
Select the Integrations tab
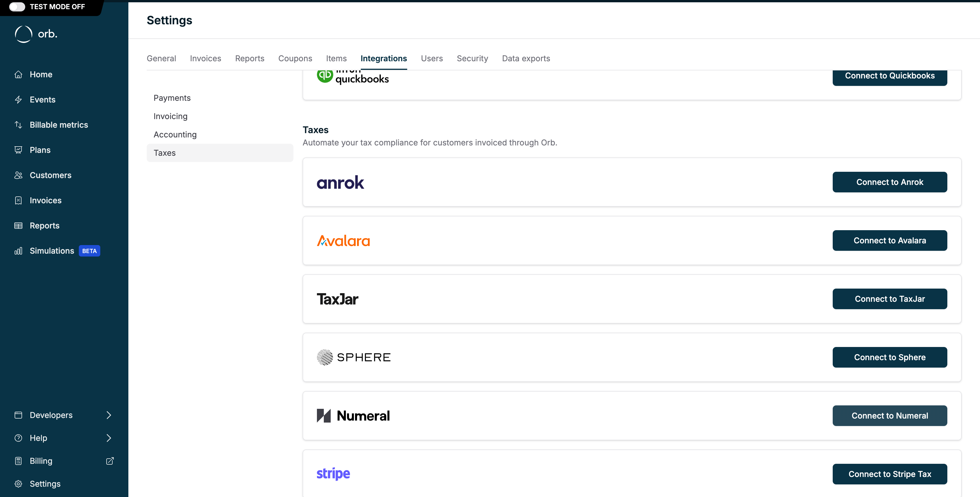[x=383, y=58]
